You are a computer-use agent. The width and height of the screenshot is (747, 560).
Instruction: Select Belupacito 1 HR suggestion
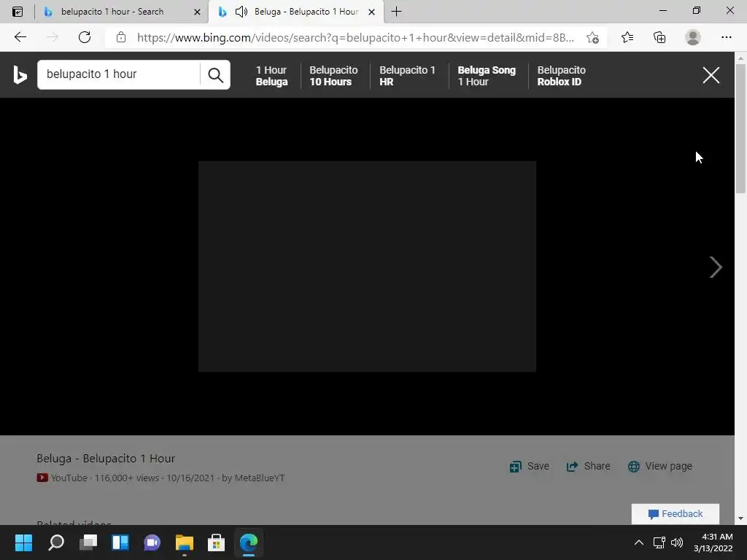(x=407, y=76)
